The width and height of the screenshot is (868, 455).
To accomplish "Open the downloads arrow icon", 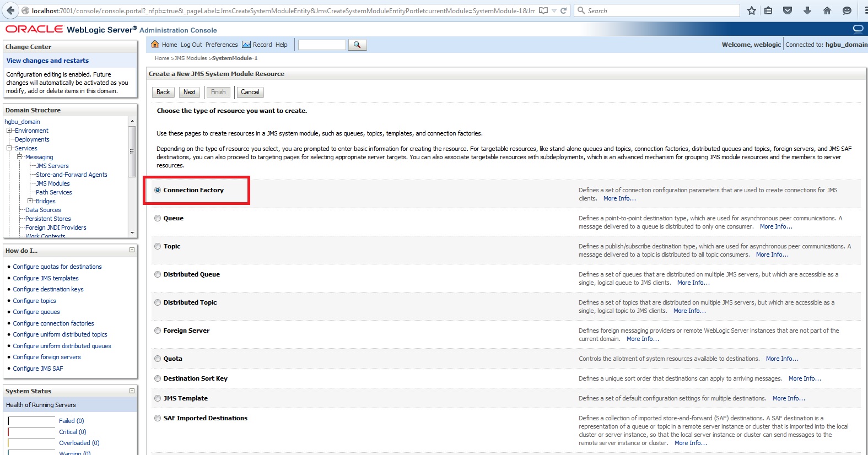I will [807, 10].
